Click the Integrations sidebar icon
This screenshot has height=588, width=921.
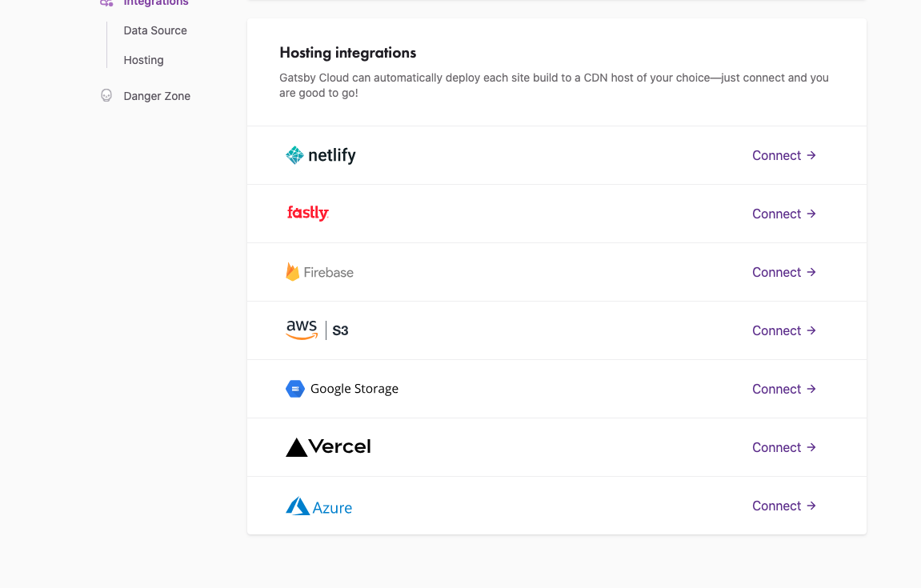click(106, 2)
